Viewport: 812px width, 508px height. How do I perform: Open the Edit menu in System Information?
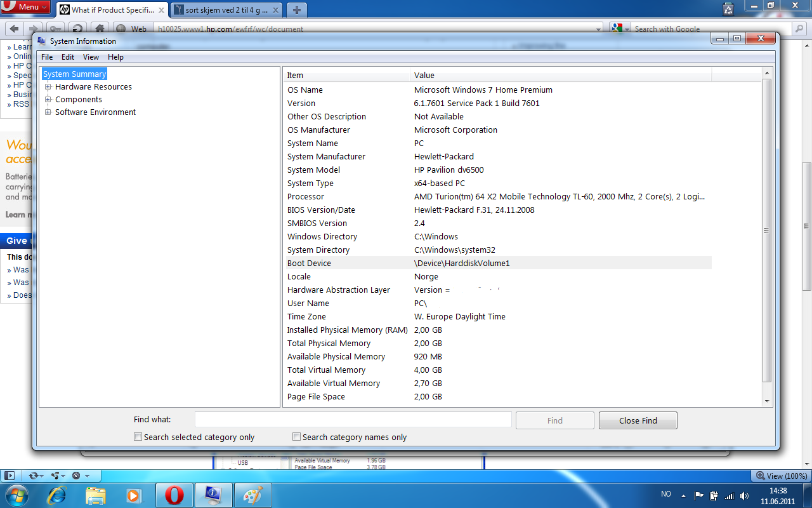click(x=68, y=57)
